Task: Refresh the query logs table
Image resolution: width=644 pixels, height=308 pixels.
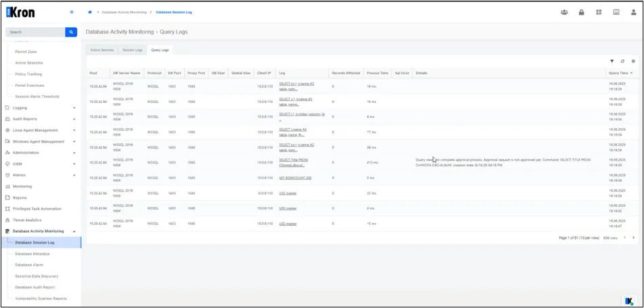Action: tap(623, 61)
